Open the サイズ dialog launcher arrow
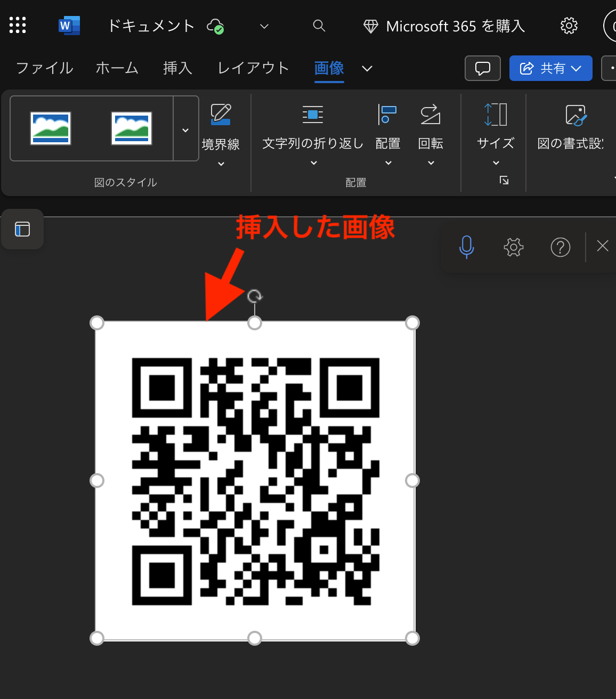616x699 pixels. [x=504, y=181]
